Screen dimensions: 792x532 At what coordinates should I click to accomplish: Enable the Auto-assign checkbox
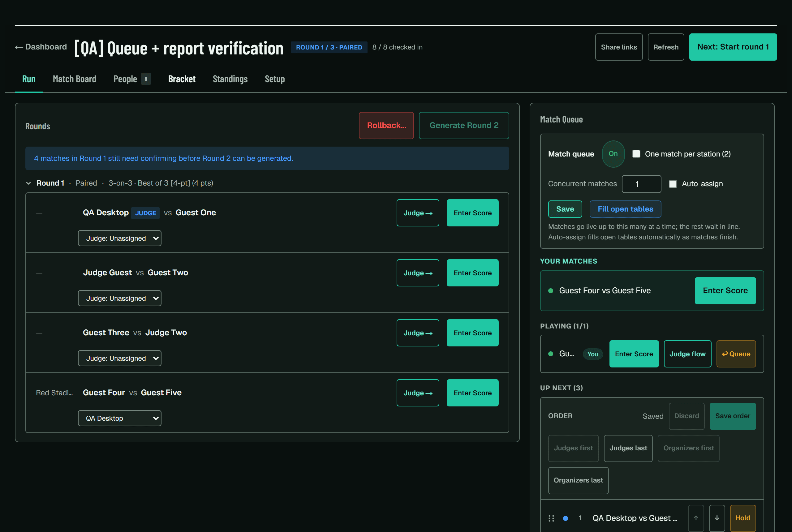[x=673, y=184]
